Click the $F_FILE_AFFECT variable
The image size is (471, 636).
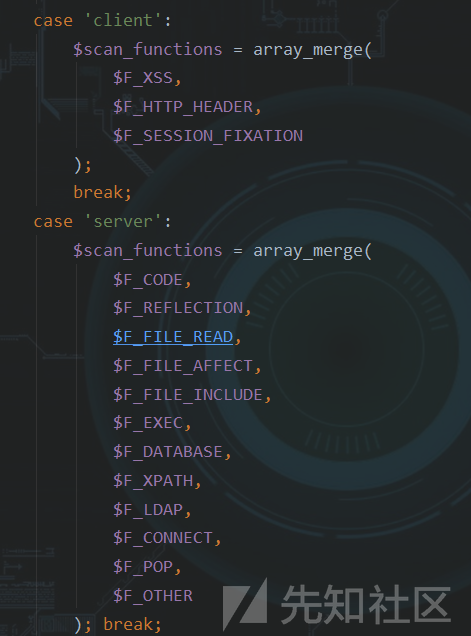(183, 366)
